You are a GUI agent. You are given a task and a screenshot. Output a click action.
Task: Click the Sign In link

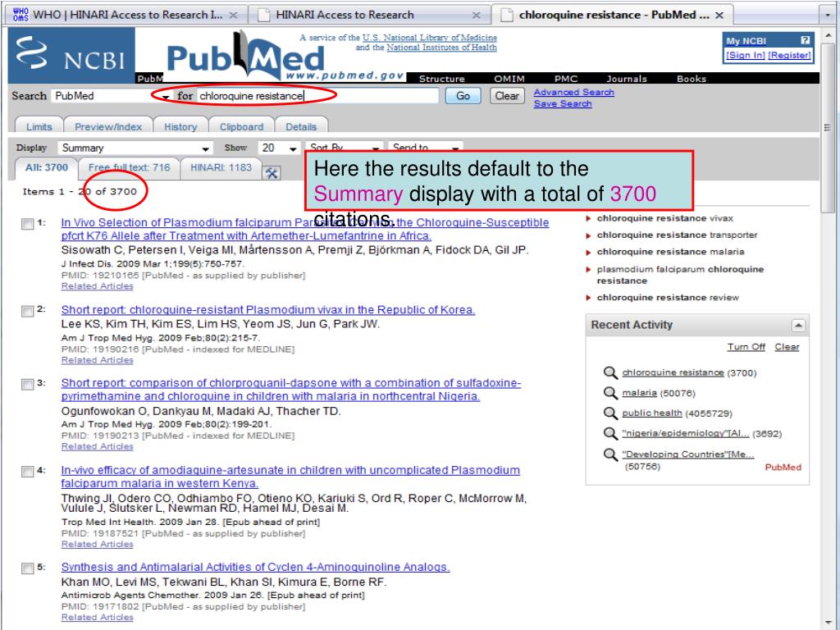tap(745, 55)
